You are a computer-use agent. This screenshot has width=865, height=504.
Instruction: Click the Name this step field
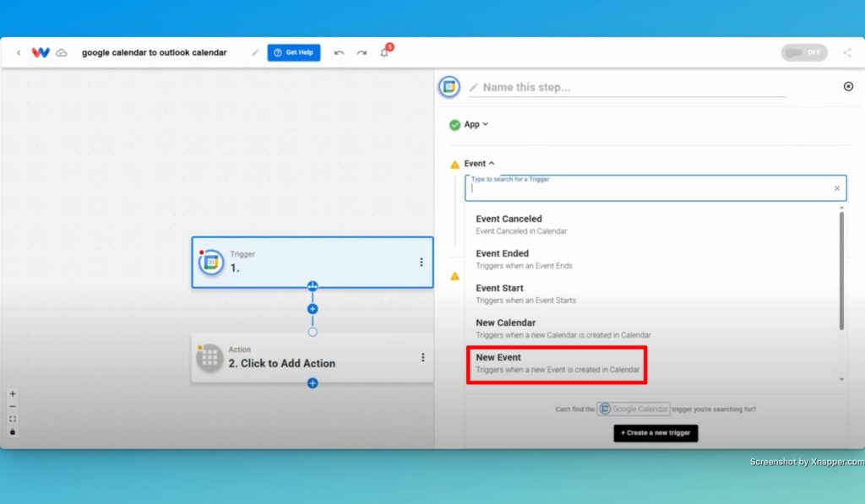(628, 87)
